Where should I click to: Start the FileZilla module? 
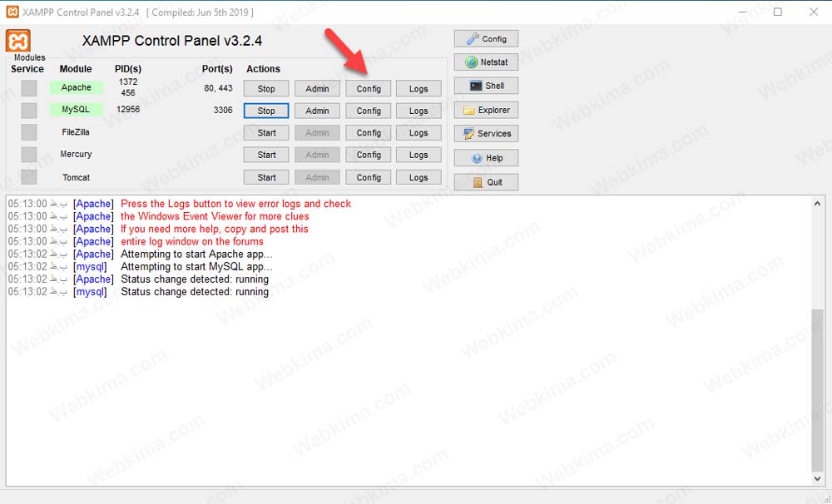(266, 132)
